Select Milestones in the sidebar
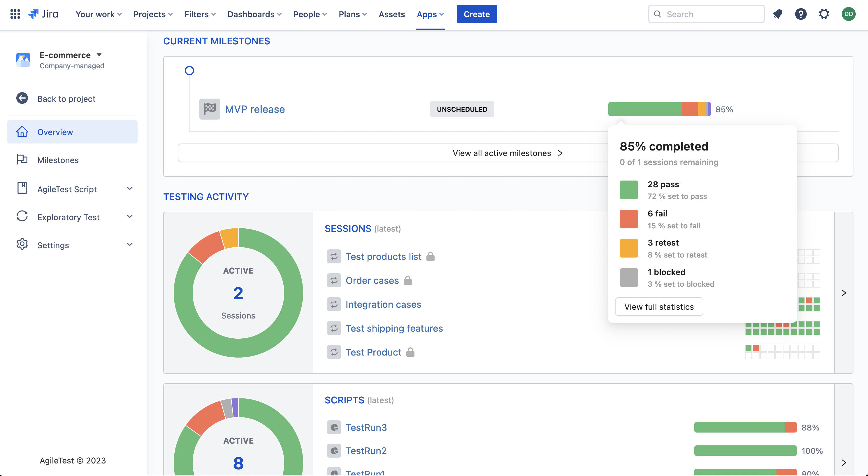868x476 pixels. pyautogui.click(x=72, y=160)
